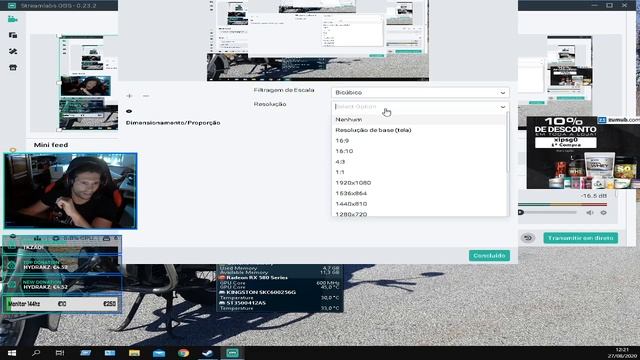Select the Monitor 144hz donation goal bar

point(62,304)
